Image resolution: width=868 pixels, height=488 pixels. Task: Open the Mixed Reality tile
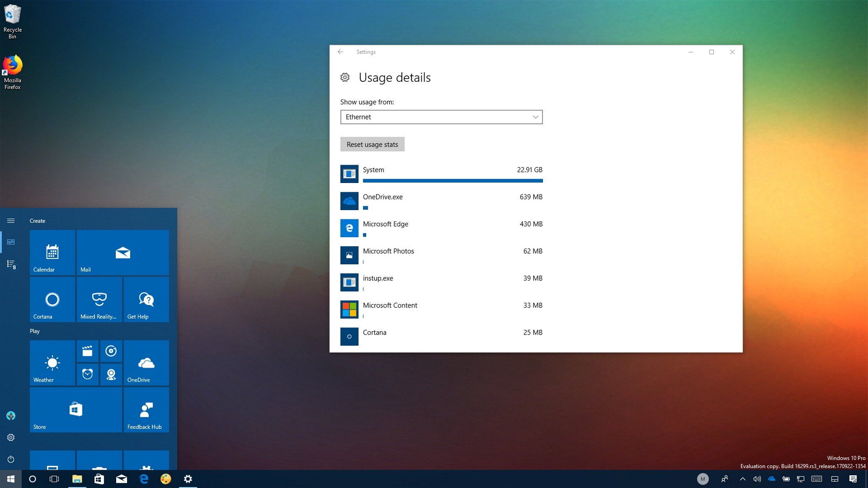pyautogui.click(x=99, y=299)
